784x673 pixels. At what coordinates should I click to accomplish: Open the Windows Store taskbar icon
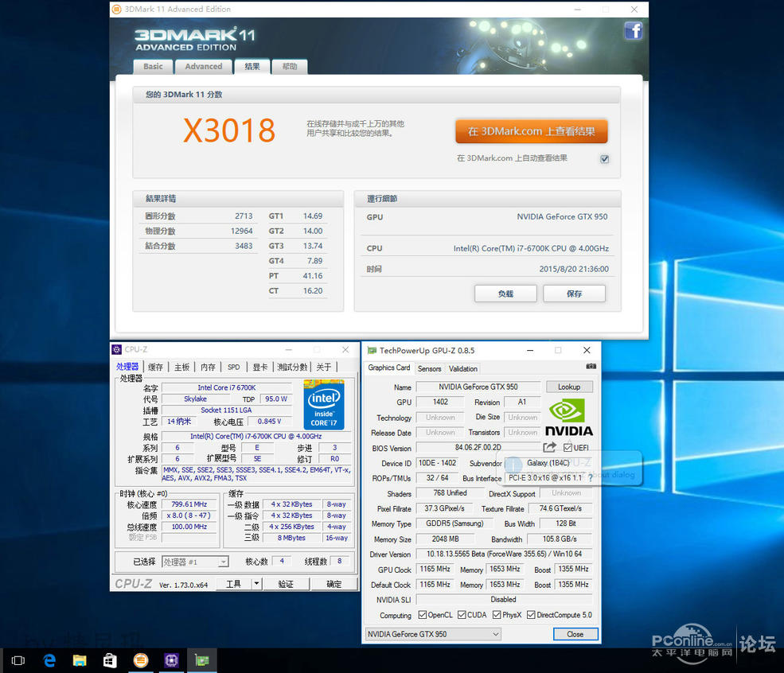click(x=110, y=660)
